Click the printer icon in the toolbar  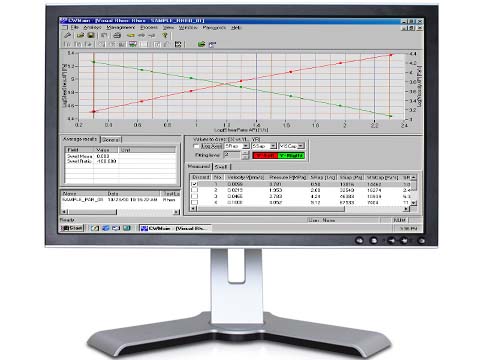tap(117, 35)
